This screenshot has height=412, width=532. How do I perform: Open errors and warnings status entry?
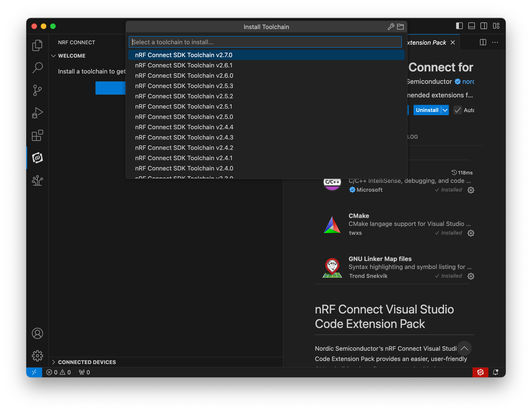pyautogui.click(x=59, y=372)
